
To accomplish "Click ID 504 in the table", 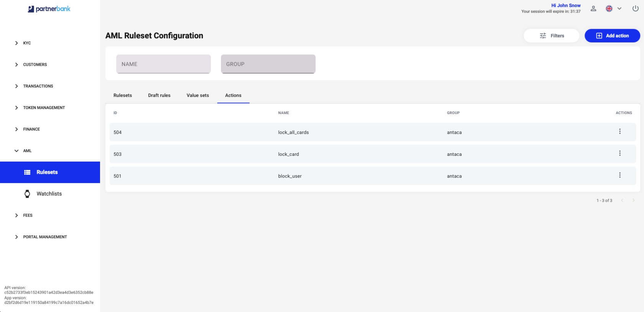I will tap(117, 132).
